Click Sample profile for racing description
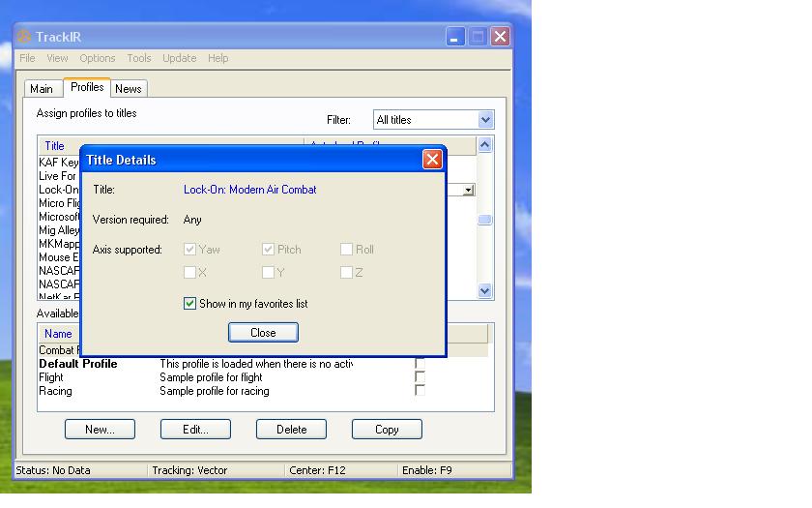 coord(215,391)
